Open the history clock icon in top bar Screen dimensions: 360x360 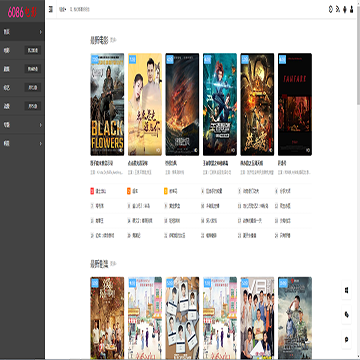(x=331, y=9)
